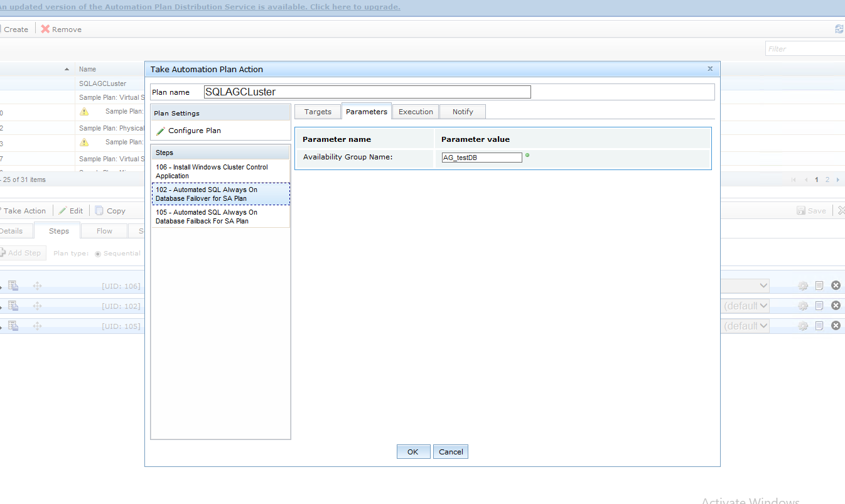
Task: Click the notes page icon in step 102 row
Action: pyautogui.click(x=819, y=306)
